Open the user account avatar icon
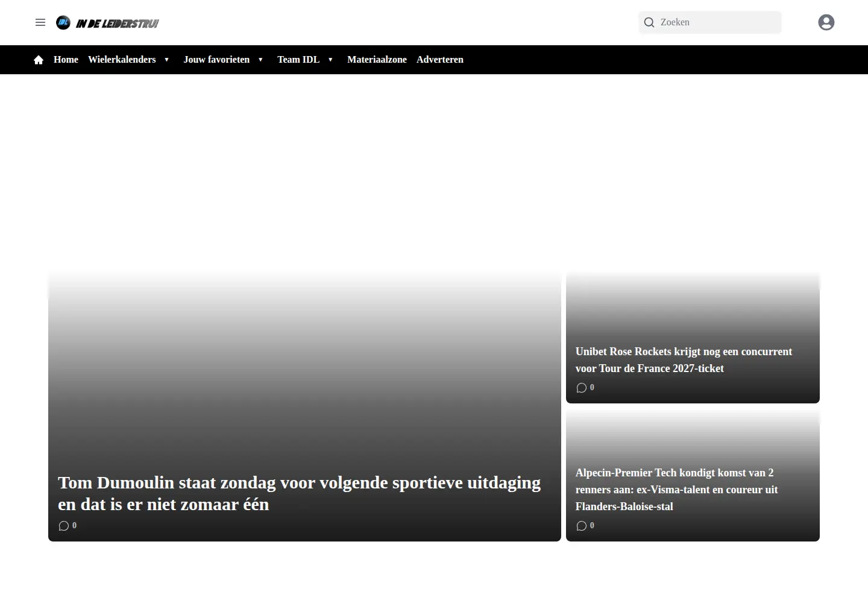 (826, 22)
